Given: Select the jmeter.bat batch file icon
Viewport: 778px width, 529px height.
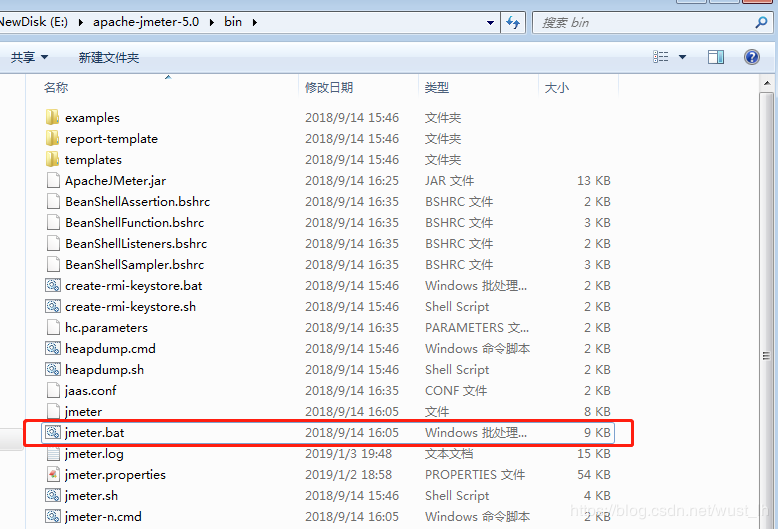Looking at the screenshot, I should coord(53,433).
